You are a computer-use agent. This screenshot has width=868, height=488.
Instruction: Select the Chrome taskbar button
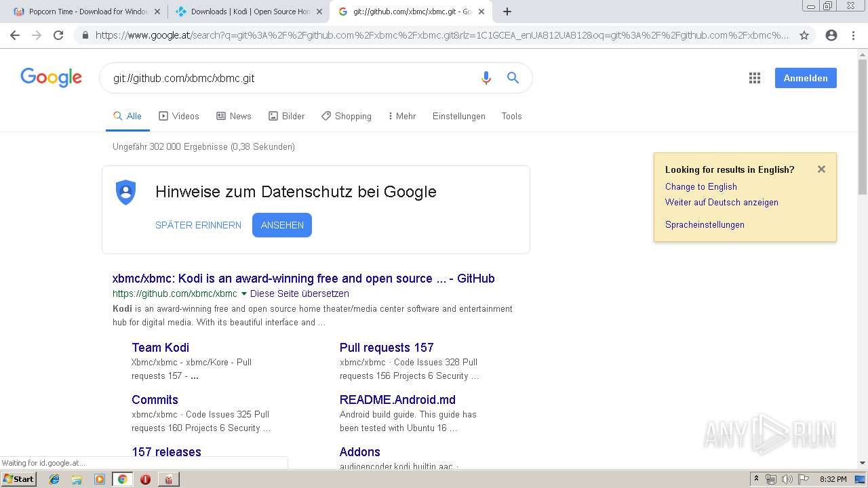[x=122, y=479]
